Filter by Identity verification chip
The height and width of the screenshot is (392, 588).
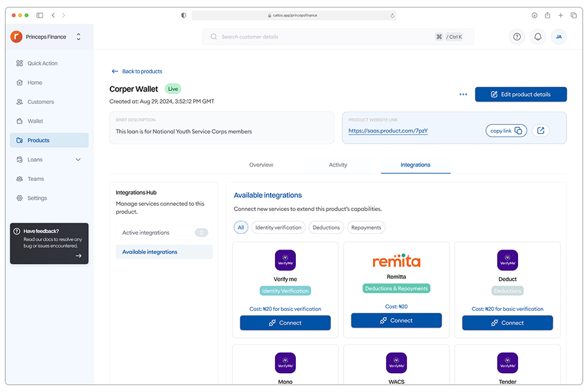[x=278, y=227]
